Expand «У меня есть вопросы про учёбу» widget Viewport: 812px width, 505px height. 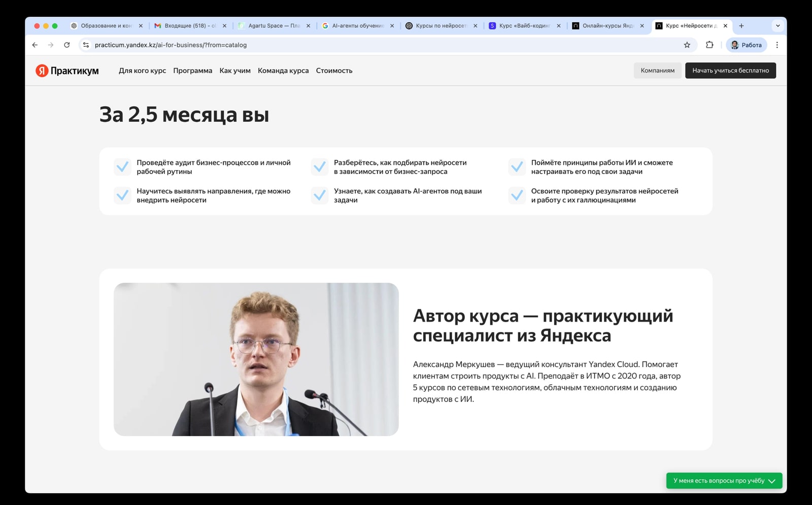(724, 481)
